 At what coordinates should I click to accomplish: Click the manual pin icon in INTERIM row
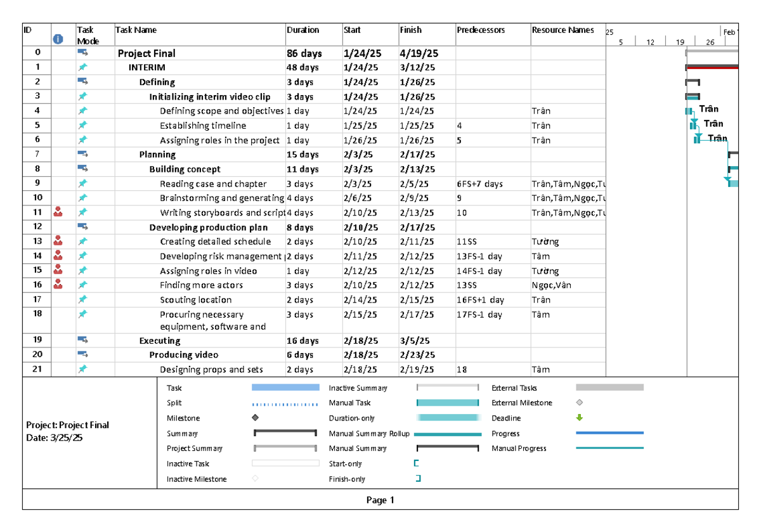82,67
